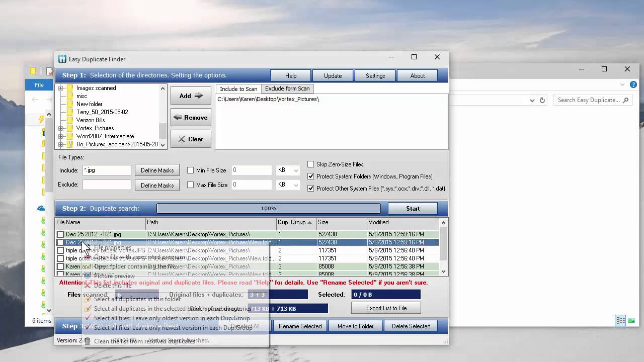Click the Search Easy Duplicate box in Explorer
Viewport: 644px width, 362px height.
(x=593, y=100)
